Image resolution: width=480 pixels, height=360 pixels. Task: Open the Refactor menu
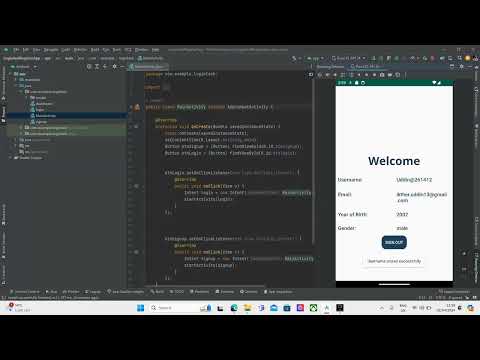point(80,50)
